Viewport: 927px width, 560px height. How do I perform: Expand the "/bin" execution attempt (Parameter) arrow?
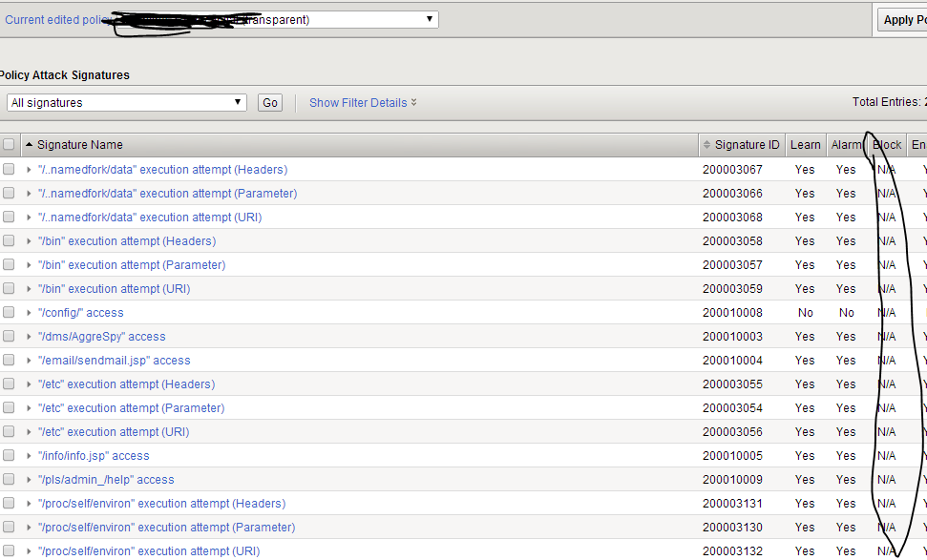coord(29,265)
